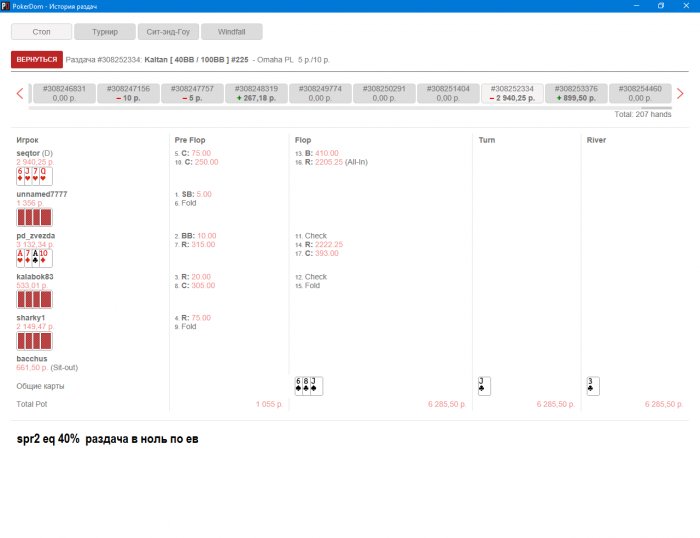Select hand #308250291
Viewport: 700px width, 538px height.
coord(384,93)
